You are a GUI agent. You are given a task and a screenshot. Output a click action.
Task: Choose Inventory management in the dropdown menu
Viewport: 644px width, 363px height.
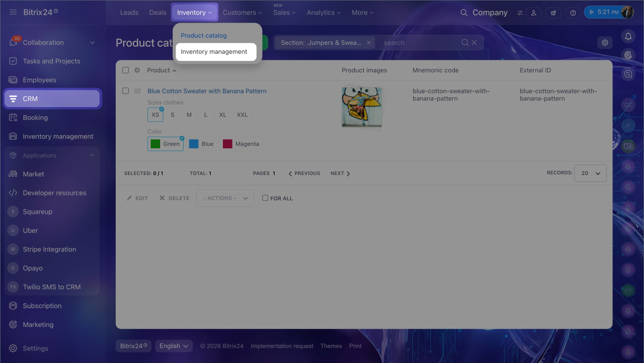(216, 52)
